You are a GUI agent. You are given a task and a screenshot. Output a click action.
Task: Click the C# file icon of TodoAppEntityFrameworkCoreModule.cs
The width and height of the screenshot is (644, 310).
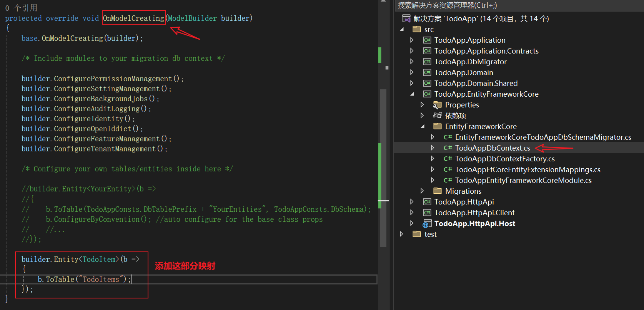448,180
